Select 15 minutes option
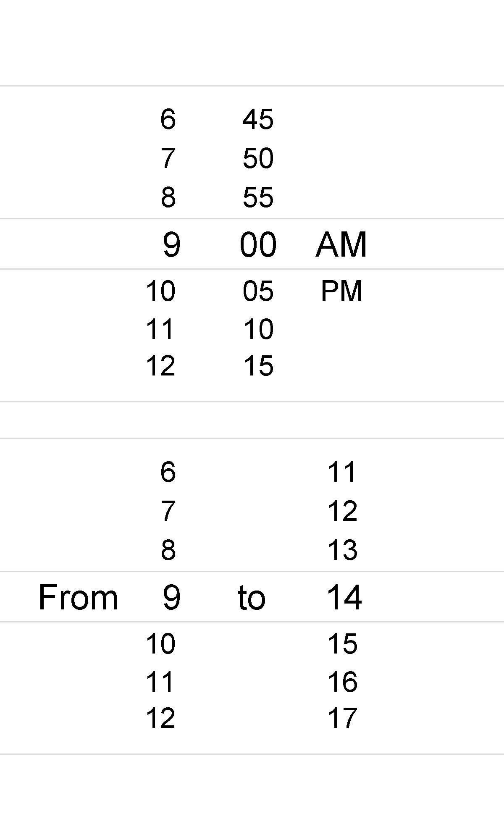504x840 pixels. [x=258, y=365]
